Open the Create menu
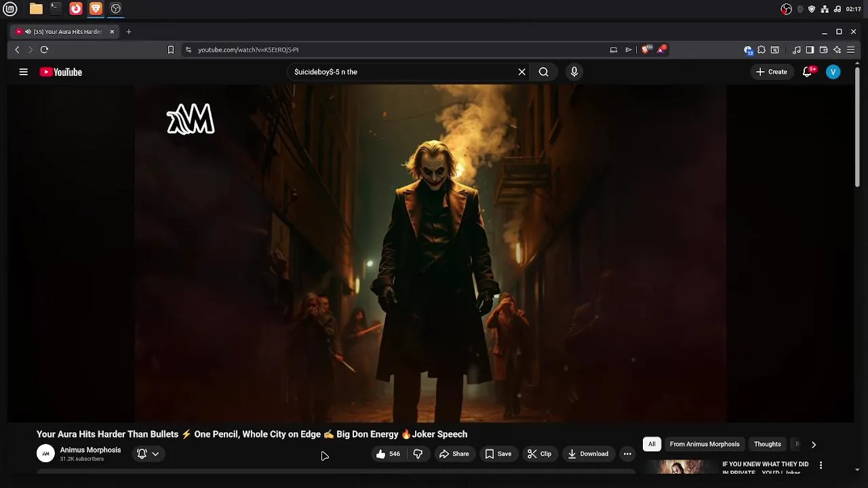 point(772,72)
